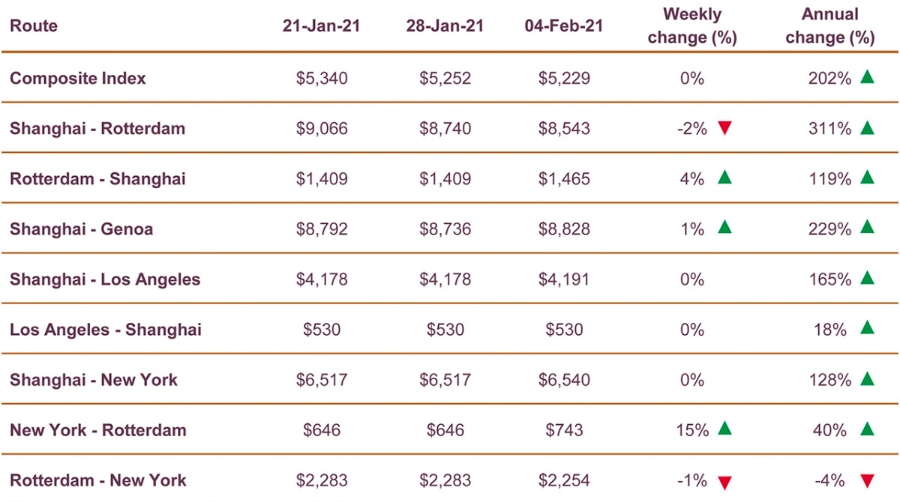Click the green arrow beside New York - Rotterdam 15%
Image resolution: width=900 pixels, height=502 pixels.
click(x=725, y=428)
